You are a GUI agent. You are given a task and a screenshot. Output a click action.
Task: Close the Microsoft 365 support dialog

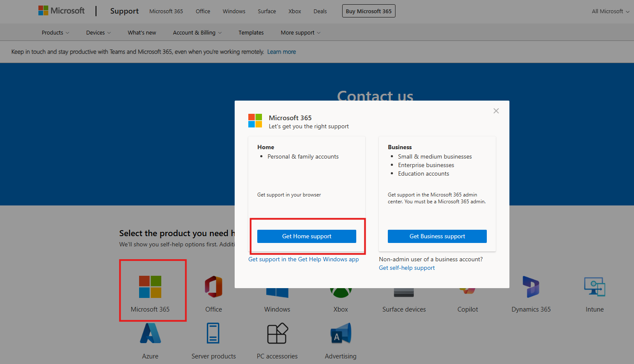(496, 111)
